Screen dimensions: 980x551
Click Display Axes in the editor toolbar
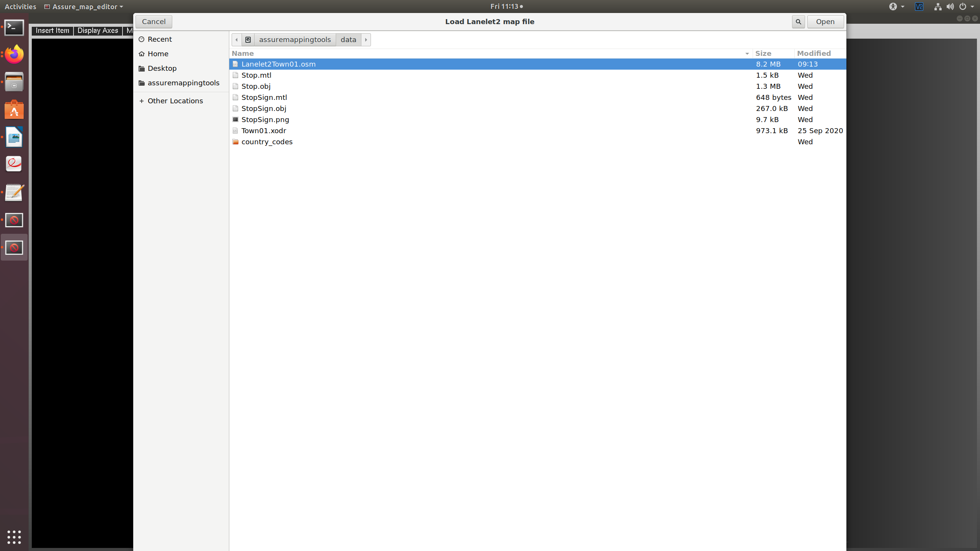(x=98, y=31)
